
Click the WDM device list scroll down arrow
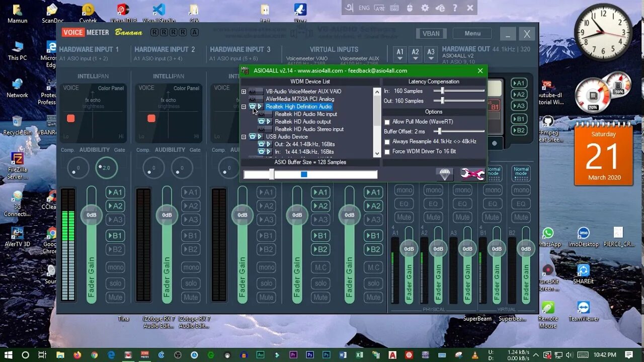[x=377, y=153]
